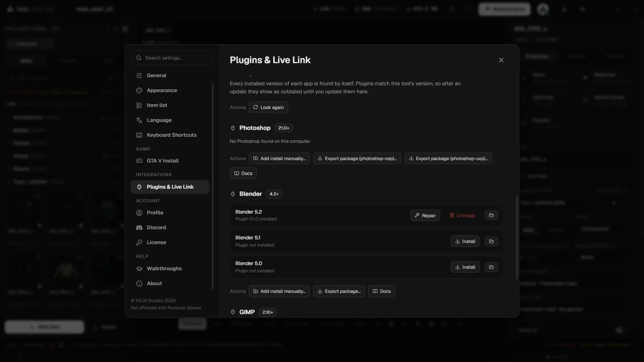
Task: Open Keyboard Shortcuts settings
Action: [x=170, y=135]
